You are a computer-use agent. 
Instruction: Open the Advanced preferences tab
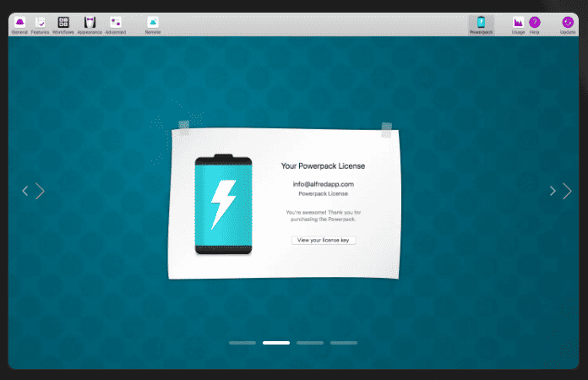tap(116, 25)
